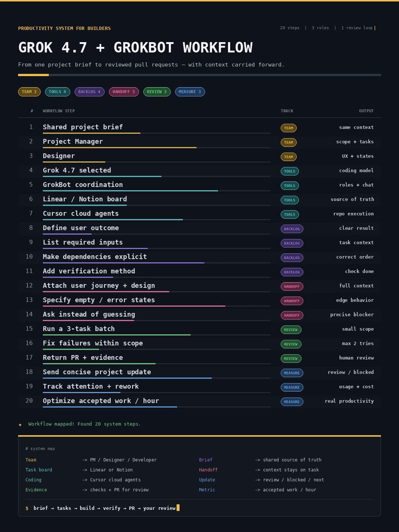Click the 'source of truth' output cell

352,199
